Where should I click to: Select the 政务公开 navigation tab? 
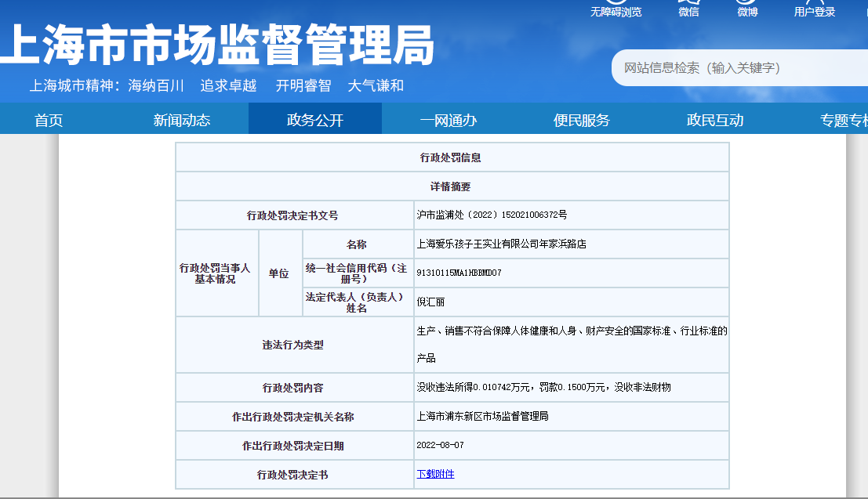315,120
